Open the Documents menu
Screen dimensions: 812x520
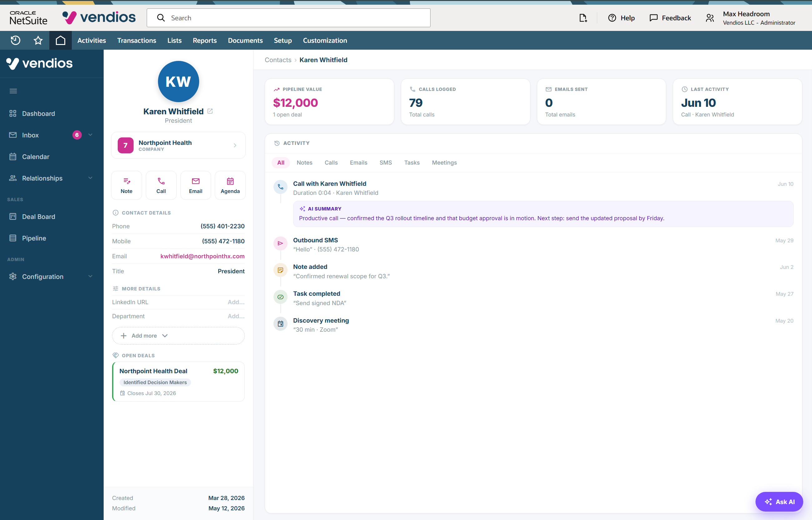(245, 41)
